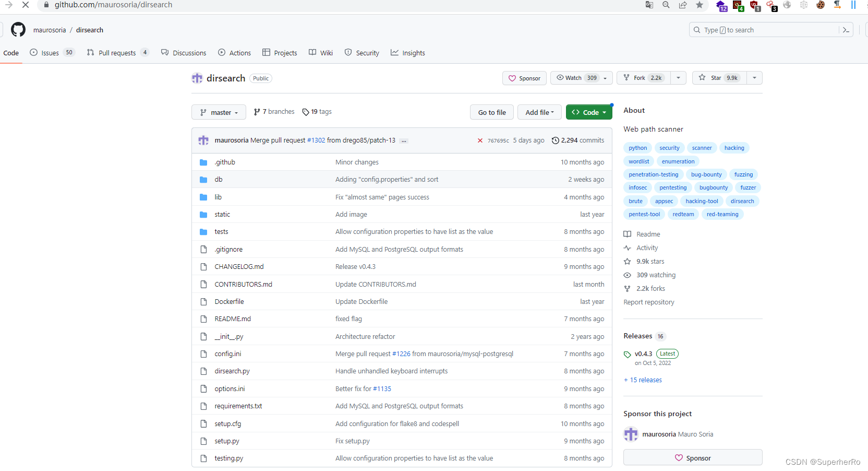Switch to the Issues tab
Viewport: 868px width, 471px height.
(x=53, y=53)
